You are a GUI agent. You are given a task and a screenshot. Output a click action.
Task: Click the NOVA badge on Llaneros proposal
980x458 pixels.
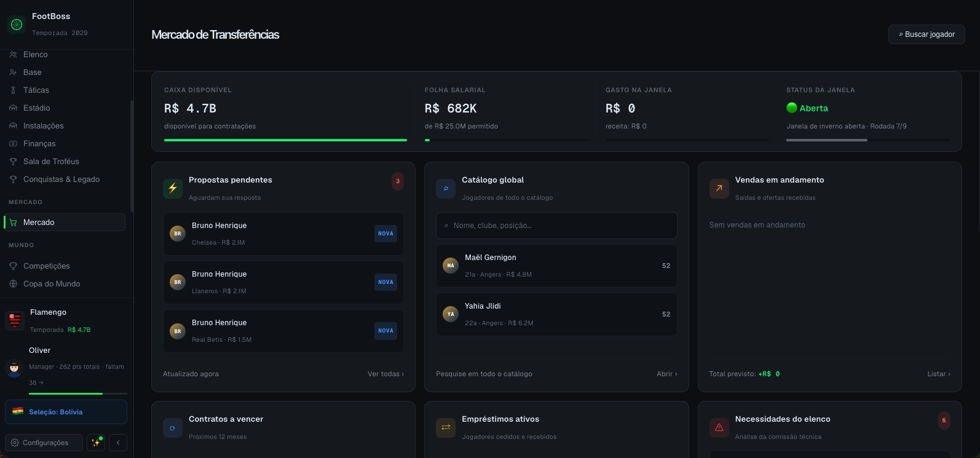coord(386,282)
